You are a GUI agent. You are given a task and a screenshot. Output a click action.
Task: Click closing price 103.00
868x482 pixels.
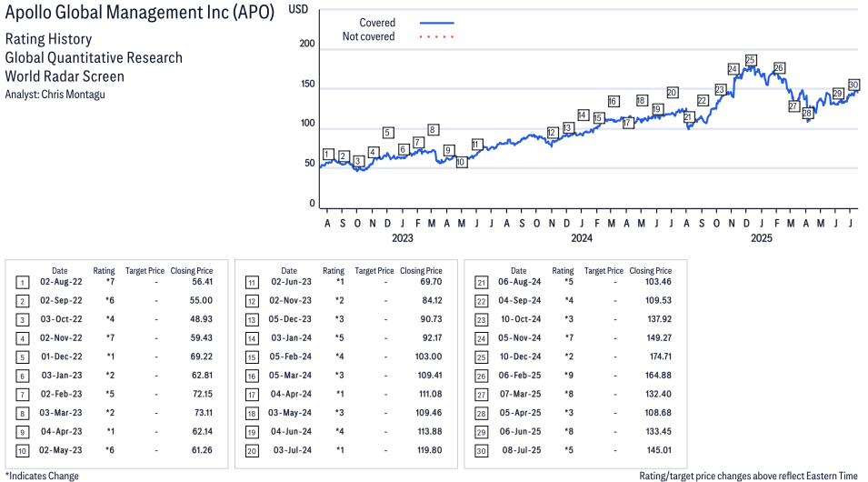428,356
